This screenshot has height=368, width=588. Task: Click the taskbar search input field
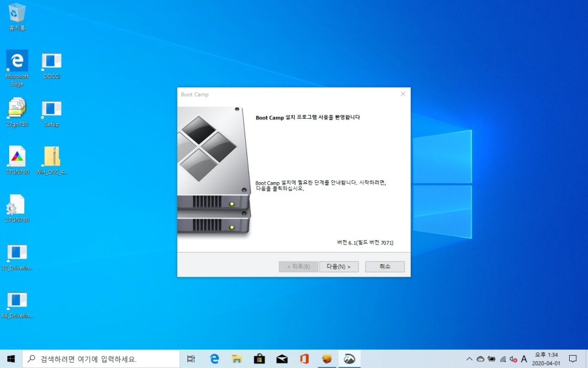(x=101, y=359)
